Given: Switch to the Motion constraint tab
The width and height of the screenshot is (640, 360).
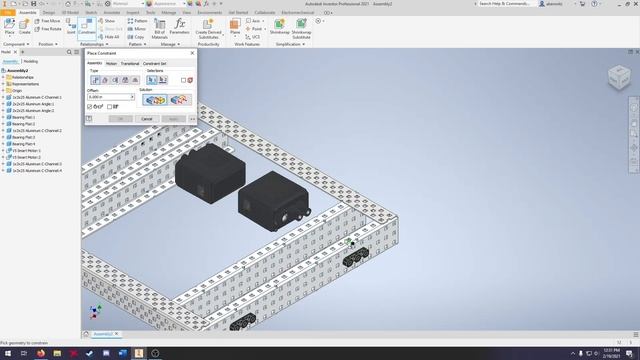Looking at the screenshot, I should coord(111,64).
